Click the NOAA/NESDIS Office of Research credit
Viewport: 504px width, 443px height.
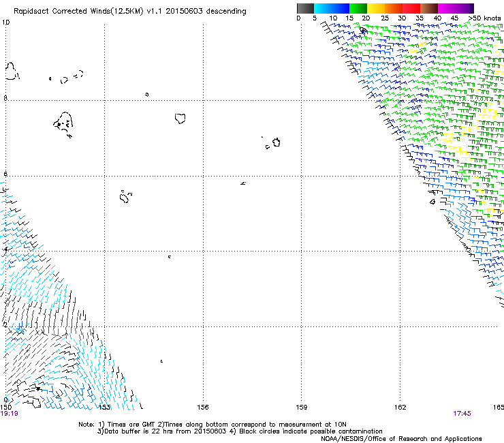pyautogui.click(x=401, y=439)
